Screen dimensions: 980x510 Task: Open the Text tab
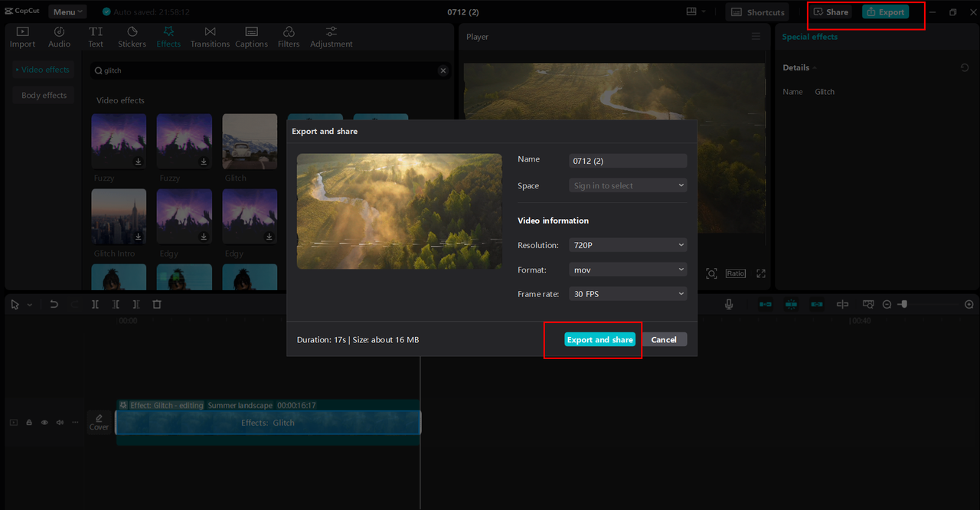pos(96,37)
